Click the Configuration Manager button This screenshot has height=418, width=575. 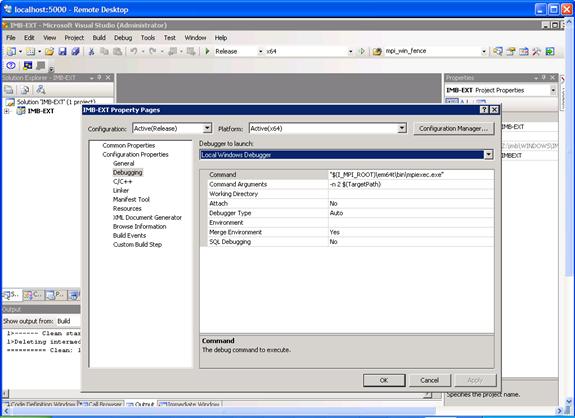tap(454, 128)
